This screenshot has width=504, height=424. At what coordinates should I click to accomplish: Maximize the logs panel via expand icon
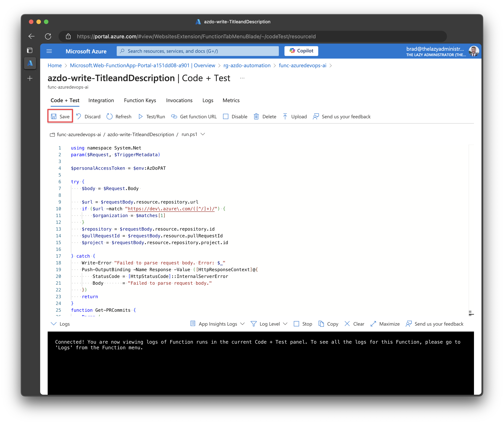click(373, 324)
